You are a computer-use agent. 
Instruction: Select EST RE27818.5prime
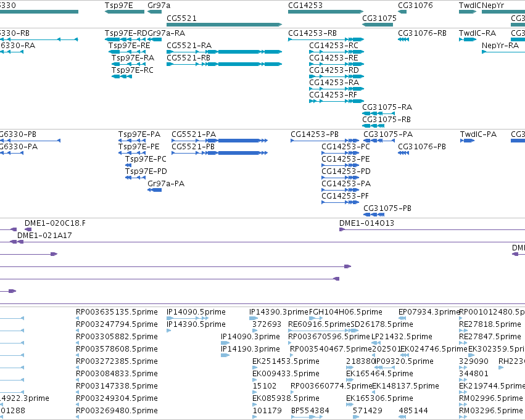pyautogui.click(x=490, y=324)
